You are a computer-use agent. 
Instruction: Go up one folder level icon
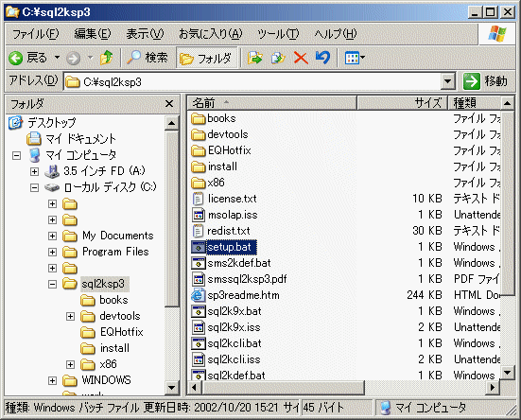click(x=106, y=58)
